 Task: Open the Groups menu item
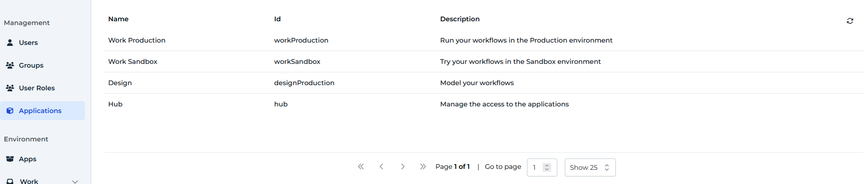[43, 65]
